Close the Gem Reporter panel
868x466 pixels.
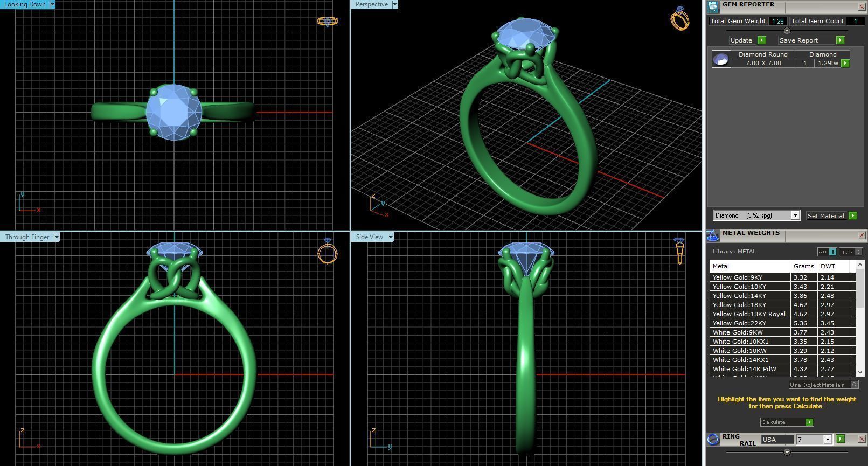tap(861, 7)
